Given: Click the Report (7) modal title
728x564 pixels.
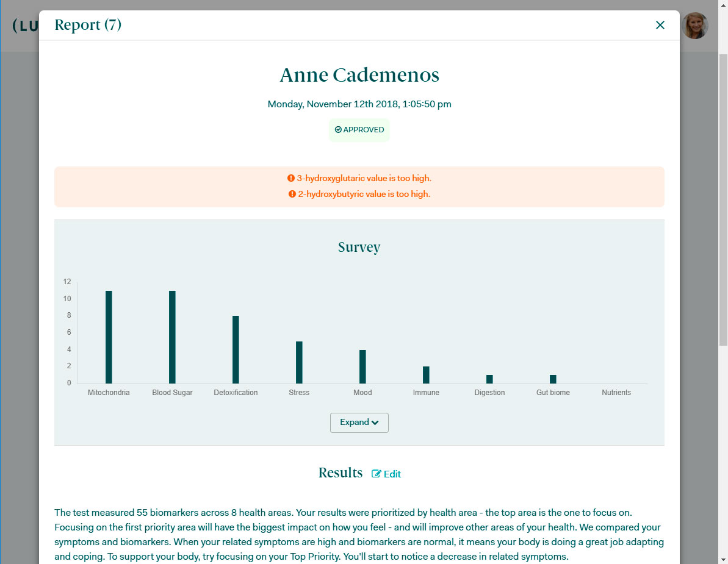Looking at the screenshot, I should pos(88,24).
